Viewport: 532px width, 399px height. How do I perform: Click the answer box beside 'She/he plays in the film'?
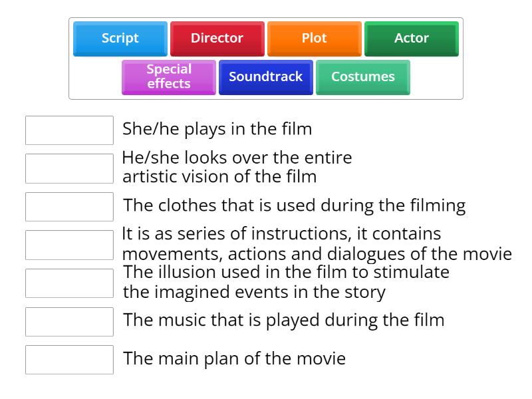(x=69, y=130)
